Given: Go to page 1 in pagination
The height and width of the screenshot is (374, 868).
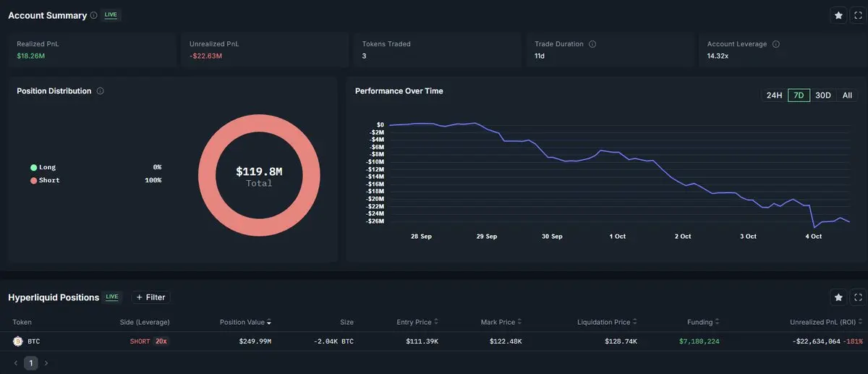Looking at the screenshot, I should [x=30, y=363].
